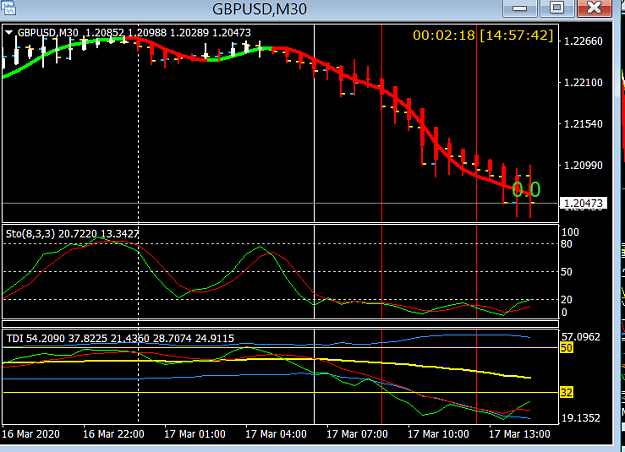The height and width of the screenshot is (452, 625).
Task: Click the time axis label 17 Mar 04:00
Action: (276, 434)
